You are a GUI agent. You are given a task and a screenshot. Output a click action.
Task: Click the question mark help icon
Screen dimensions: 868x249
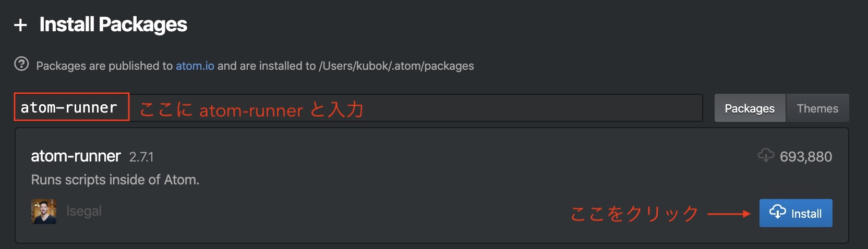pyautogui.click(x=21, y=64)
